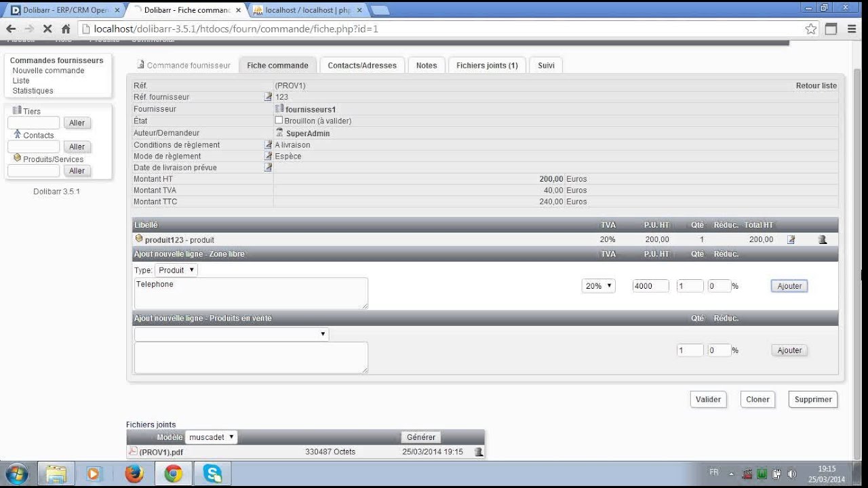Edit the produit123 order line
The height and width of the screenshot is (488, 868).
[791, 239]
